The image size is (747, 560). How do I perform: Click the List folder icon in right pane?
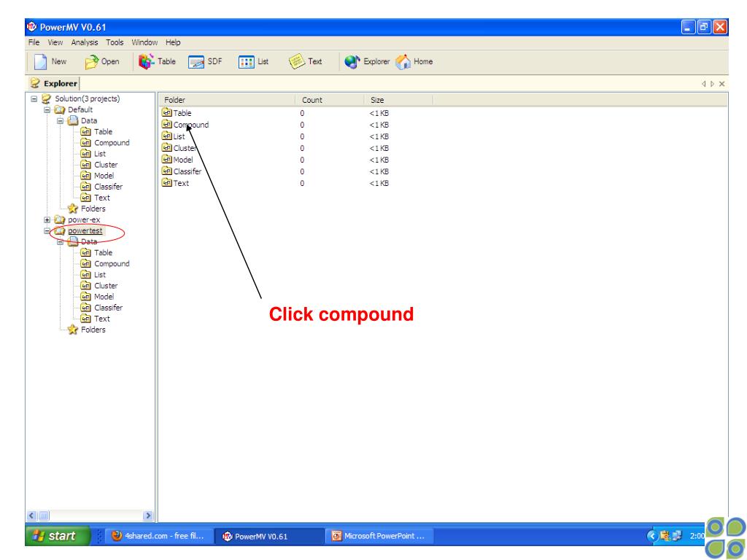pos(167,136)
